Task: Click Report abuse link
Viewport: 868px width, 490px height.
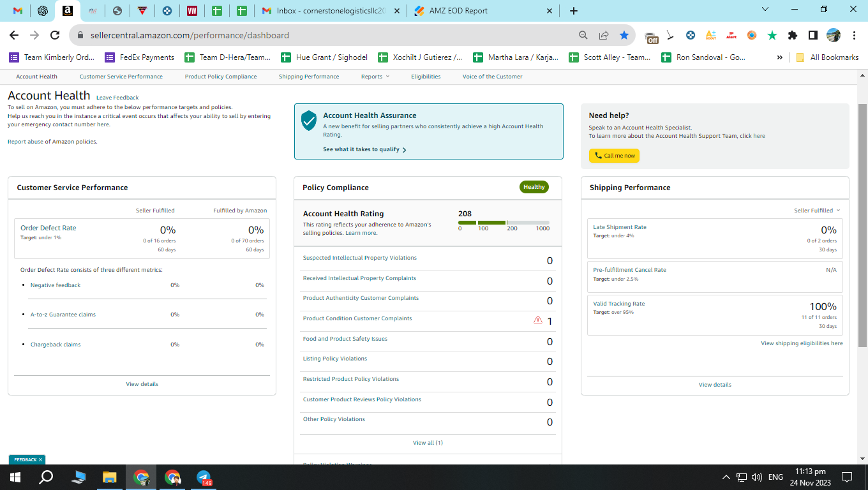Action: (26, 142)
